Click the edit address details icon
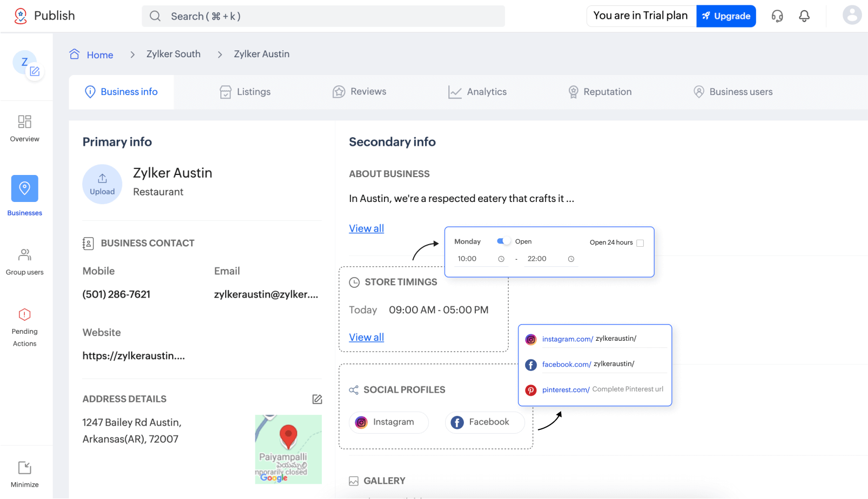This screenshot has width=868, height=499. (317, 399)
